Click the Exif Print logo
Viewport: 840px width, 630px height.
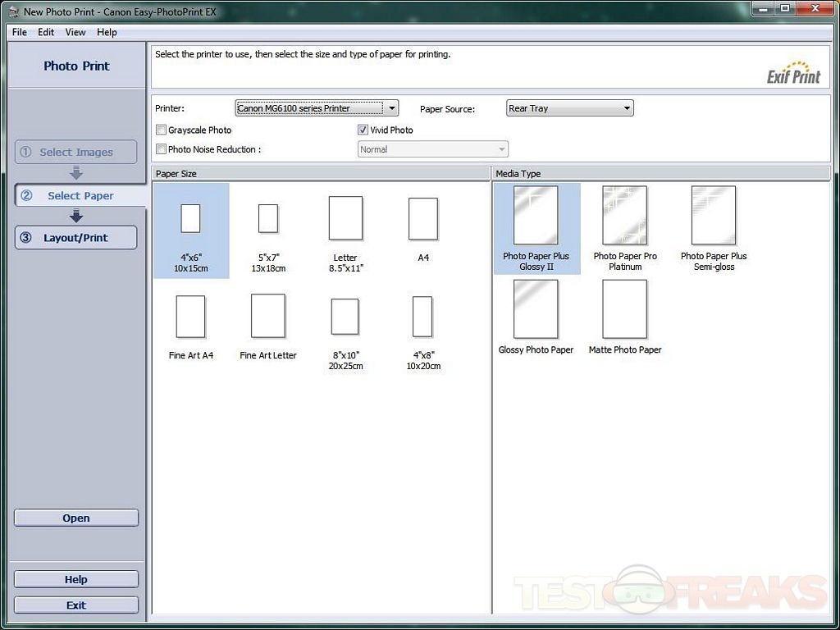[x=793, y=73]
